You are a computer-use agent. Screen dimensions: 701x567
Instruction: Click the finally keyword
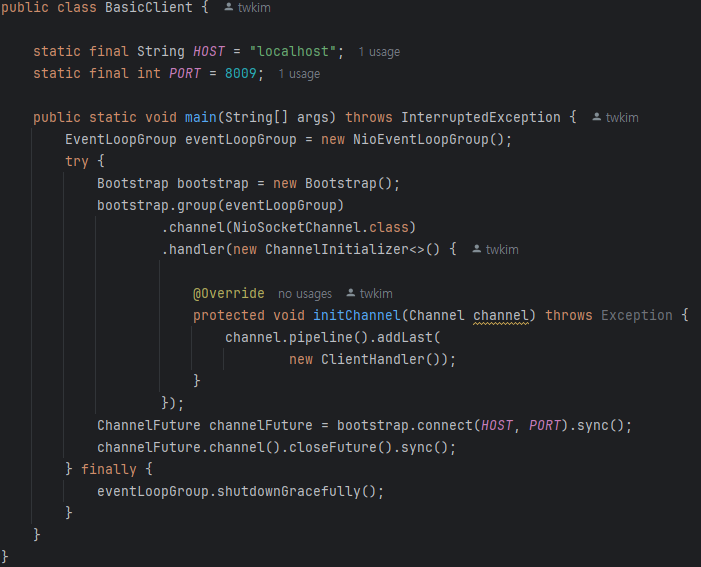[109, 470]
